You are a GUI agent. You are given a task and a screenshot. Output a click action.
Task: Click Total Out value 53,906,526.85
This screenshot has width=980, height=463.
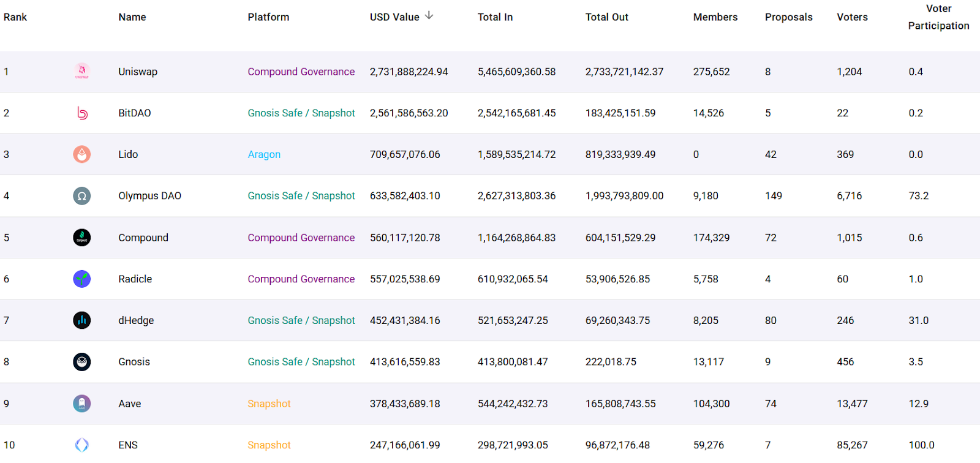tap(617, 279)
